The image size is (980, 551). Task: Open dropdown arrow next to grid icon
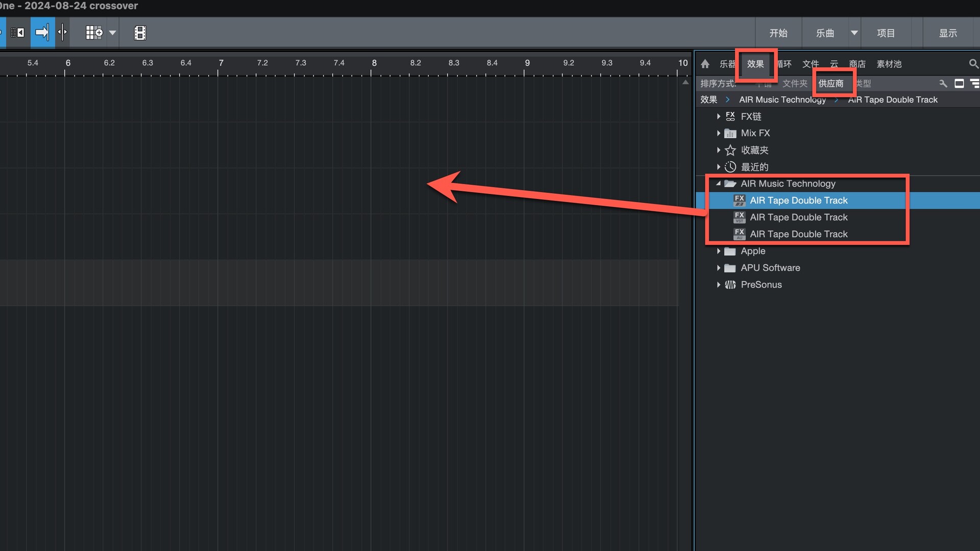tap(113, 33)
